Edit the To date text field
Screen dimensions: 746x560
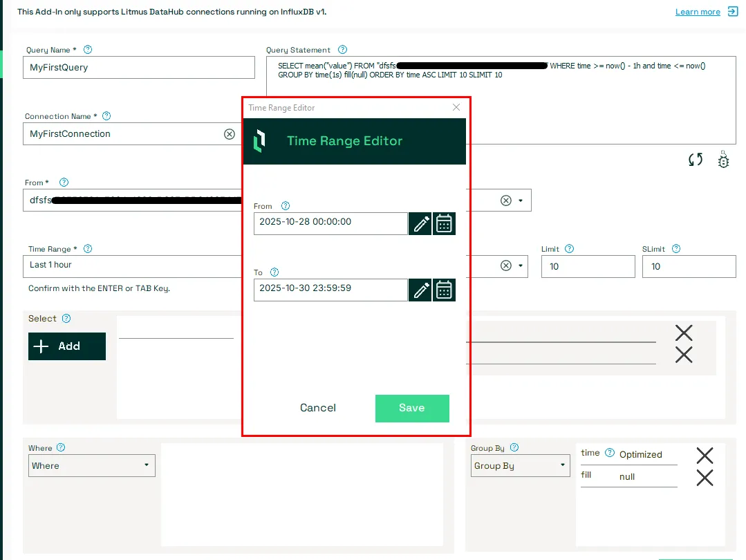click(x=330, y=290)
